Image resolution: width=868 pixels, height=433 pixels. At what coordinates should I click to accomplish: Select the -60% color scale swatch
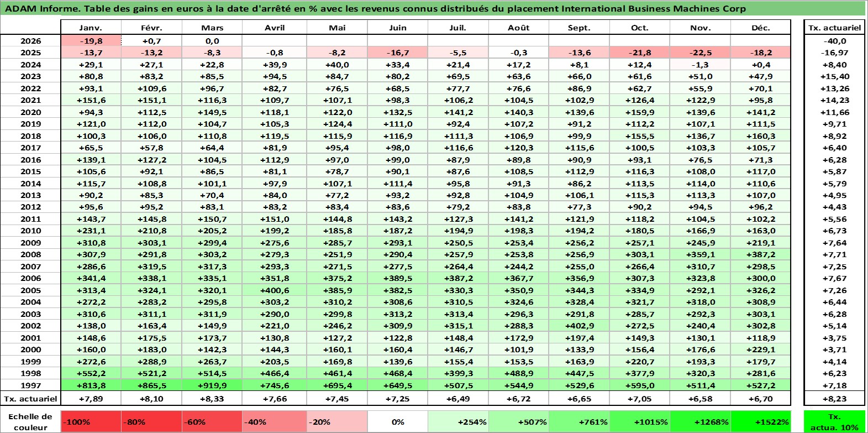click(x=212, y=421)
